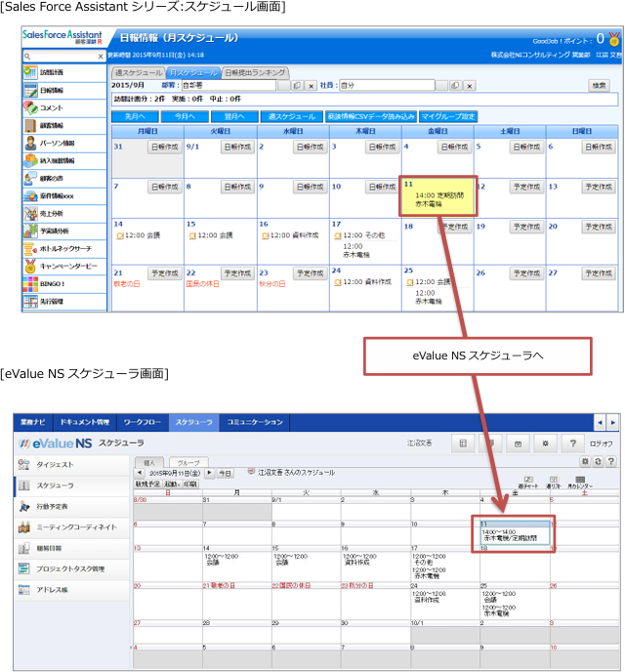Click the eValue NS settings gear header icon

click(545, 443)
